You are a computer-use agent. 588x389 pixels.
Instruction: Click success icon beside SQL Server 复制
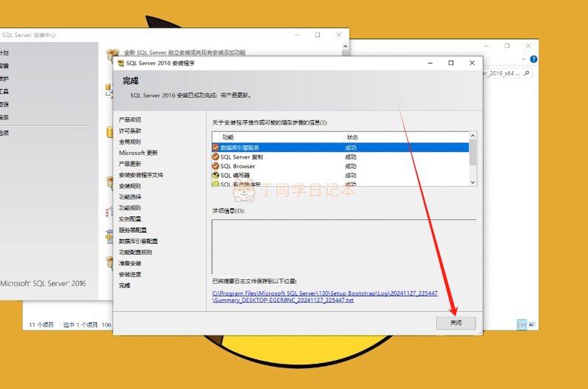[216, 157]
